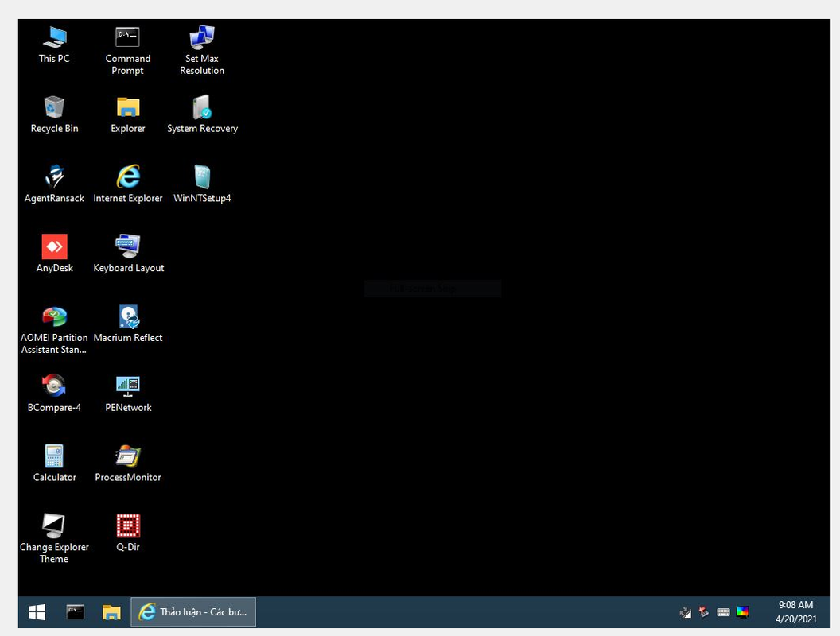Launch Command Prompt from the taskbar
The width and height of the screenshot is (840, 636).
click(75, 612)
